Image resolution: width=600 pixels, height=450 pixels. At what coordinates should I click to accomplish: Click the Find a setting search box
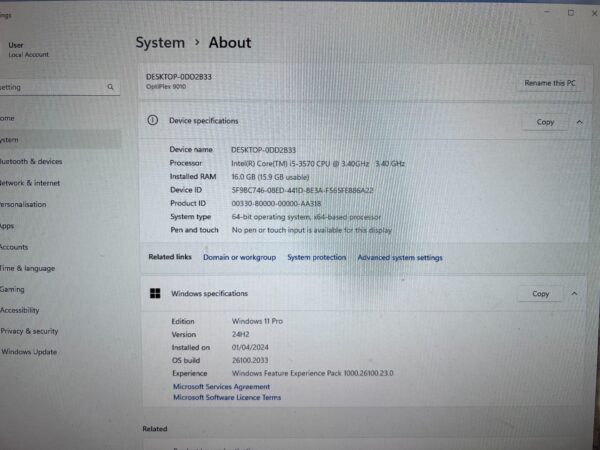pos(59,87)
